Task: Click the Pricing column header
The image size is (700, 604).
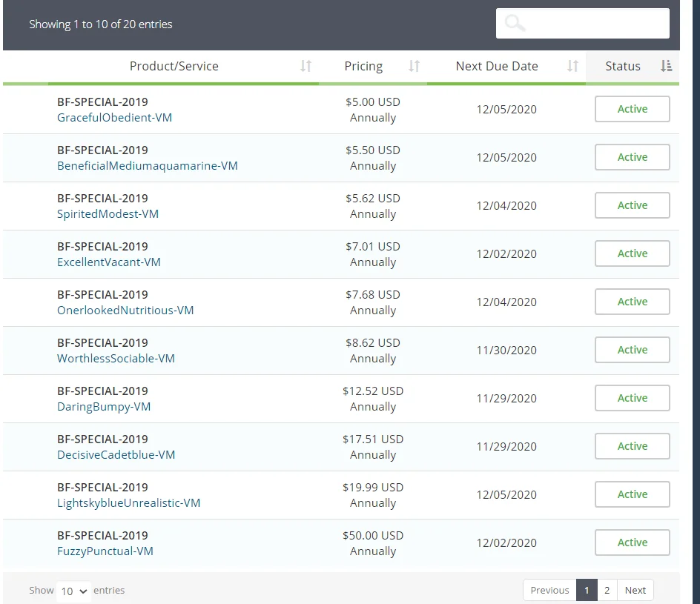Action: 373,66
